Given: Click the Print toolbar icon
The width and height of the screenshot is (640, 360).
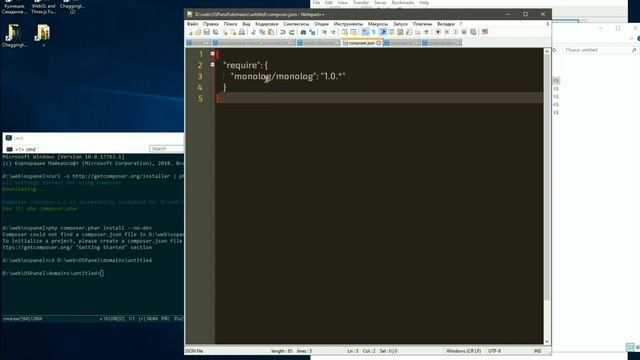Looking at the screenshot, I should pyautogui.click(x=242, y=32).
